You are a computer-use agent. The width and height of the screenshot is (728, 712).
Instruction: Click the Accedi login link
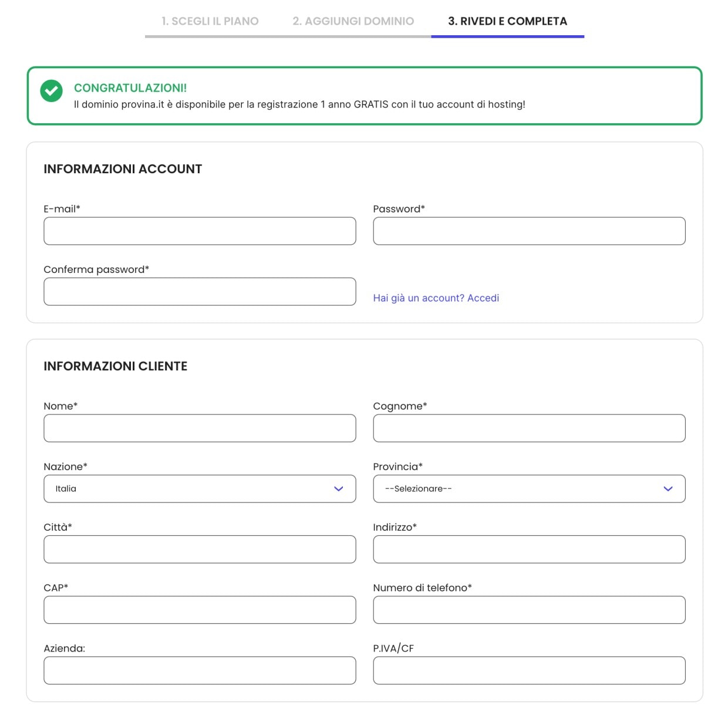point(483,298)
